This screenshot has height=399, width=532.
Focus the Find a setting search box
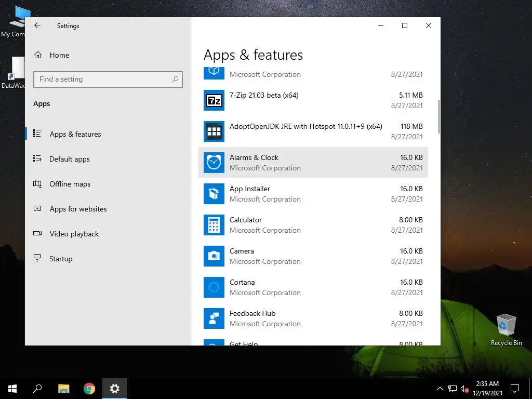click(108, 79)
